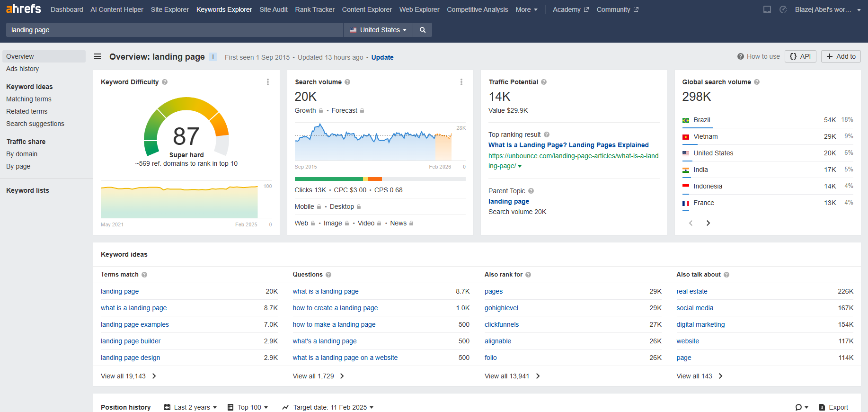Click the API button

tap(800, 56)
